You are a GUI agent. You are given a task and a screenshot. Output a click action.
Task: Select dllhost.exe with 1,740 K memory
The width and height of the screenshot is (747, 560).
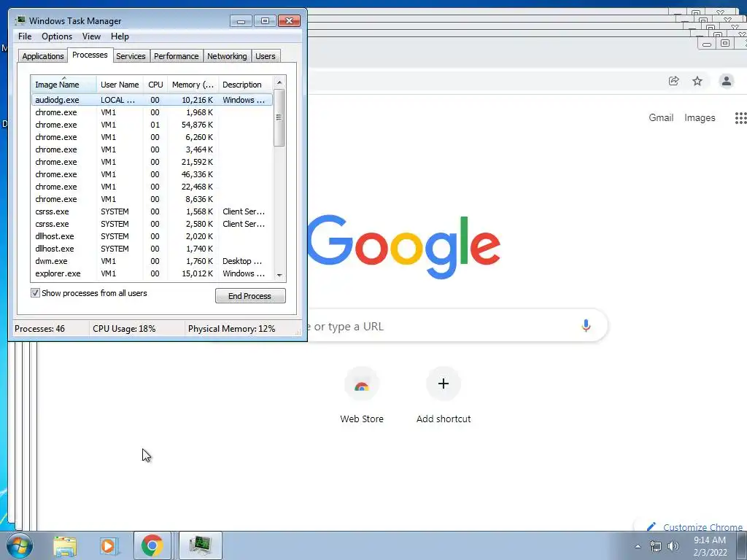tap(152, 249)
